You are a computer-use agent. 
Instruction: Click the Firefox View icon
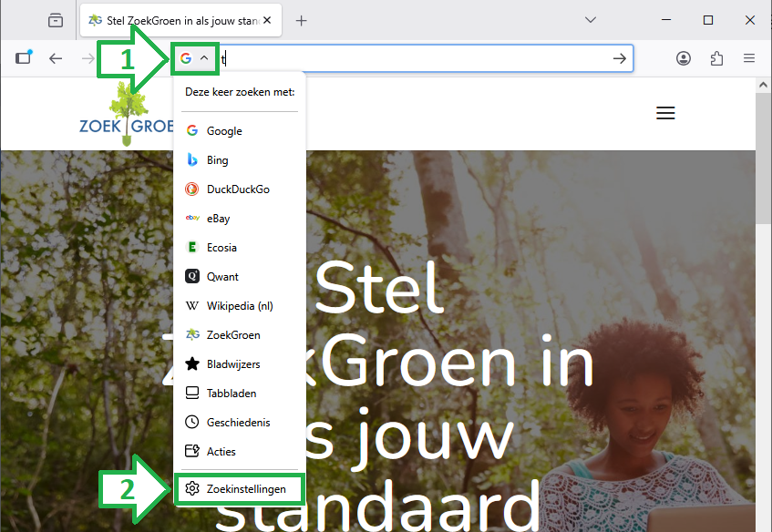[x=56, y=20]
